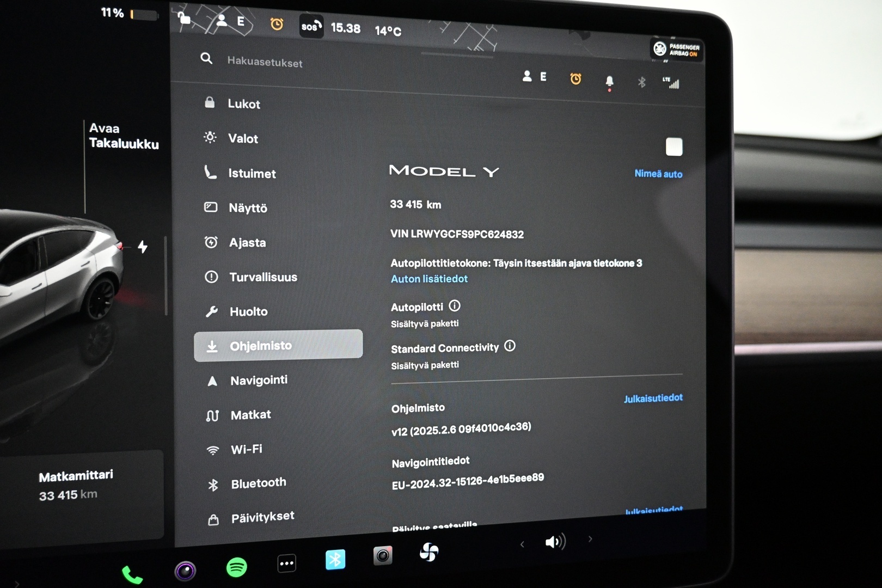Launch Spotify from the bottom dock
Viewport: 882px width, 588px height.
(x=236, y=567)
